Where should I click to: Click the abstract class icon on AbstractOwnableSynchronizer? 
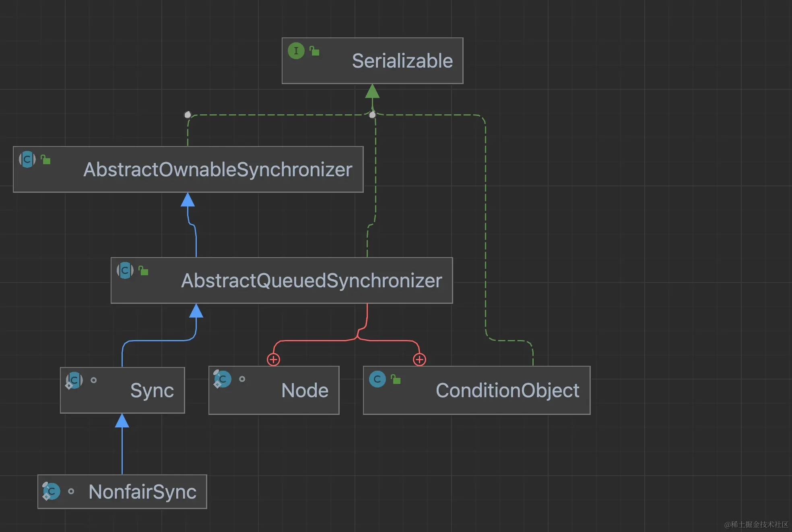point(27,159)
